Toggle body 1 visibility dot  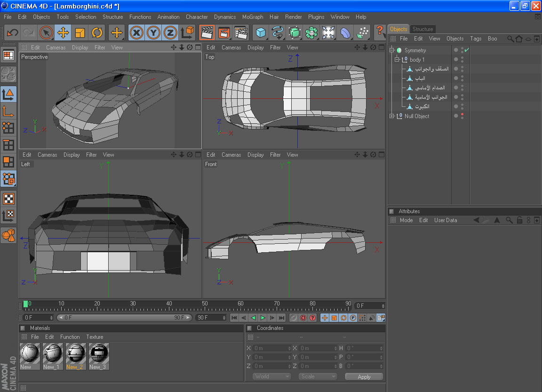coord(456,59)
